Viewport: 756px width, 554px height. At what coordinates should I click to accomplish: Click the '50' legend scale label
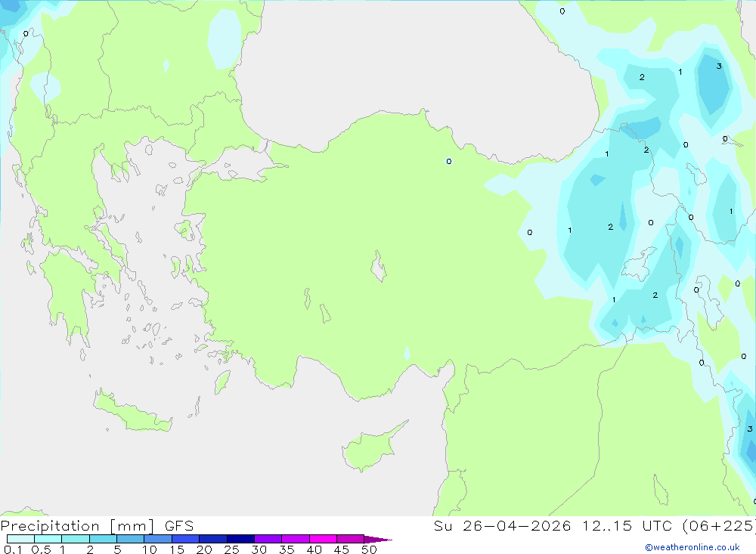369,549
